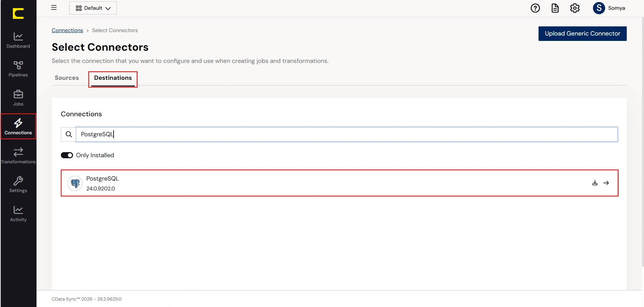Click the PostgreSQL arrow icon

606,183
